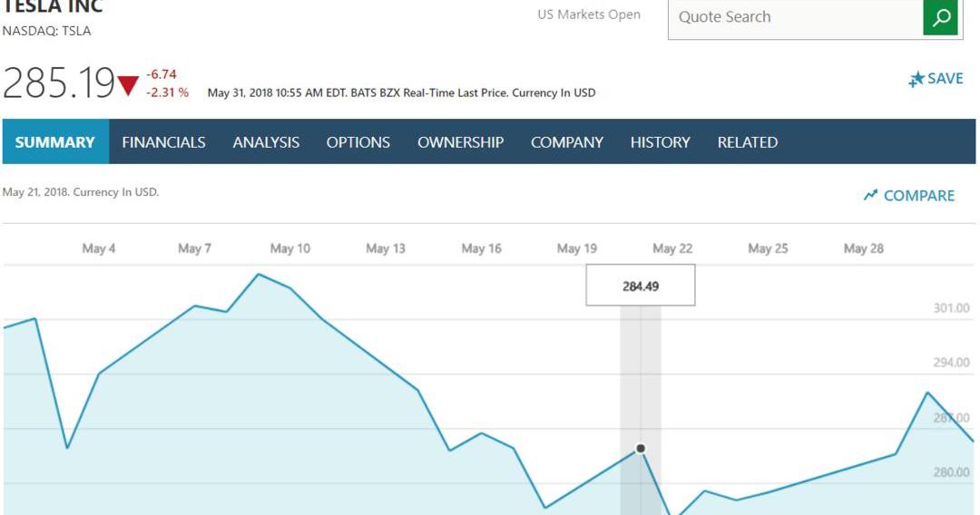Open the OWNERSHIP tab
This screenshot has width=980, height=515.
(460, 142)
